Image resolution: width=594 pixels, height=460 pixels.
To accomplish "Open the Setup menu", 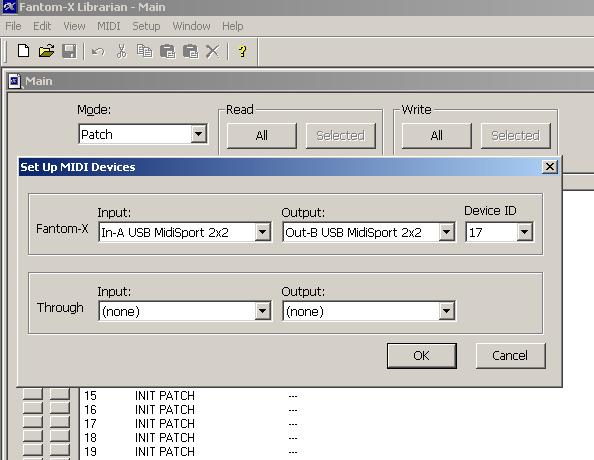I will pyautogui.click(x=146, y=26).
